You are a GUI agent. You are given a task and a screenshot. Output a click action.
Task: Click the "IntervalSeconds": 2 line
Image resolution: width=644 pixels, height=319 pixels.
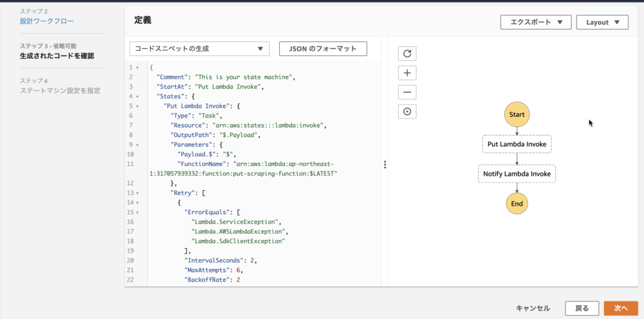coord(221,261)
